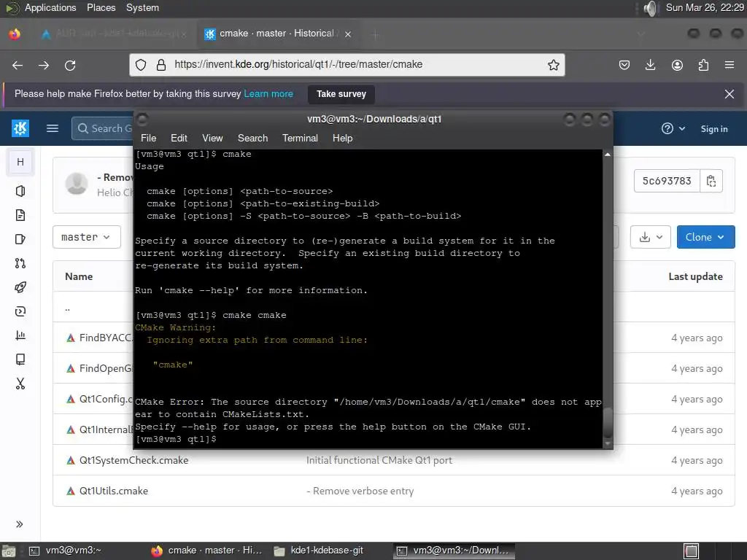Open the Firefox hamburger menu

point(729,65)
